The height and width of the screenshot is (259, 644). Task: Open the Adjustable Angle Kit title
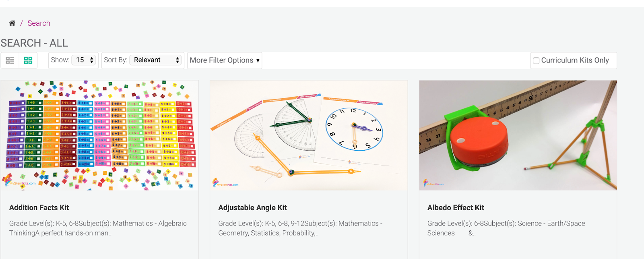point(252,208)
